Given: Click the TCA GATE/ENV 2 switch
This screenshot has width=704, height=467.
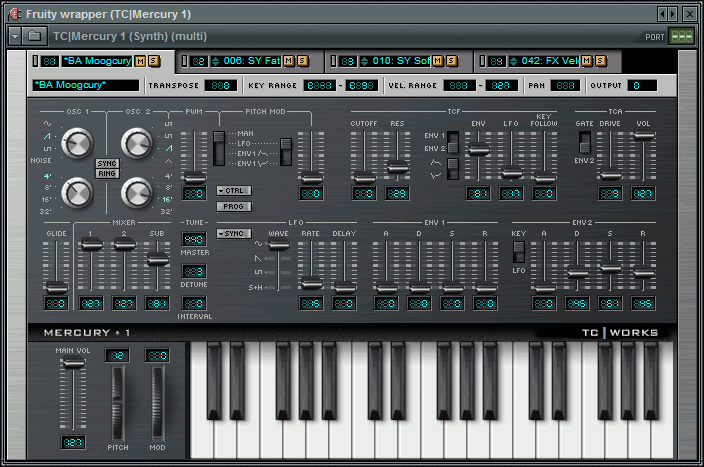Looking at the screenshot, I should (x=585, y=141).
